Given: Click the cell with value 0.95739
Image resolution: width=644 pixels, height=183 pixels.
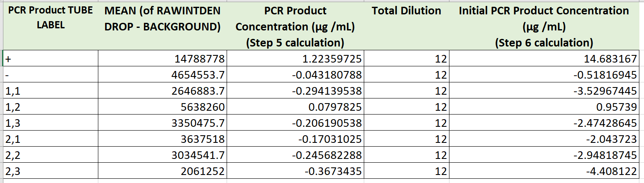Looking at the screenshot, I should click(544, 107).
